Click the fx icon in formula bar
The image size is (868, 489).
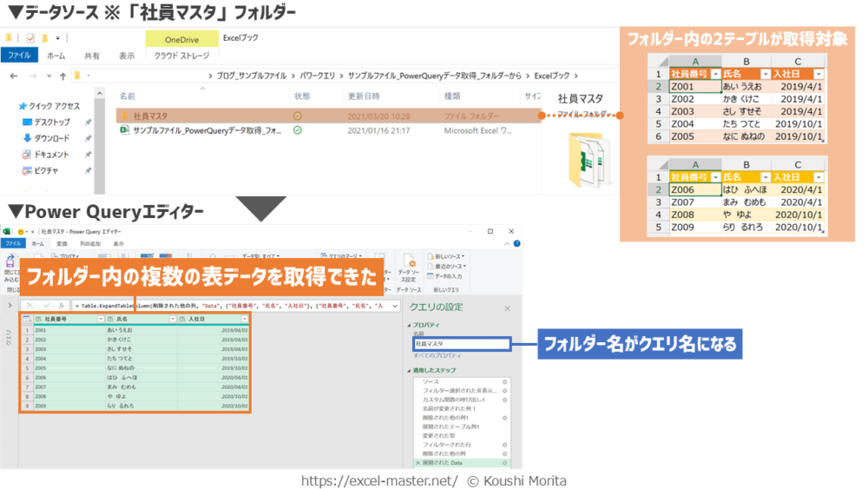(62, 307)
